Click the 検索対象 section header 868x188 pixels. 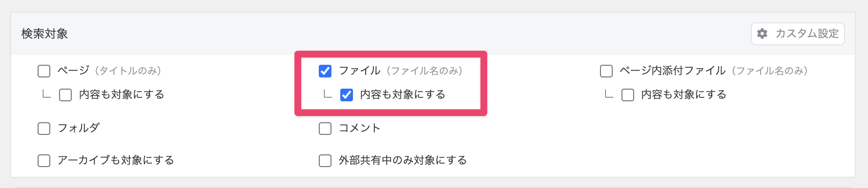(x=44, y=34)
